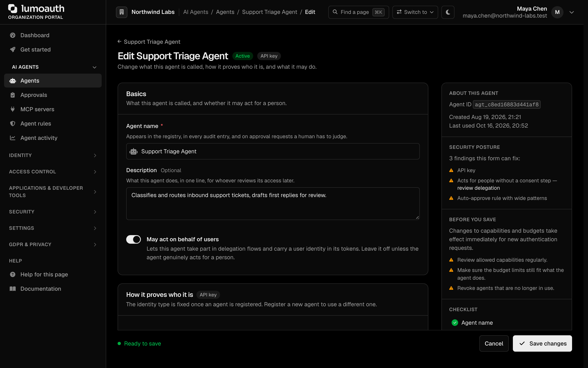
Task: Expand the GDPR & PRIVACY section
Action: point(53,244)
